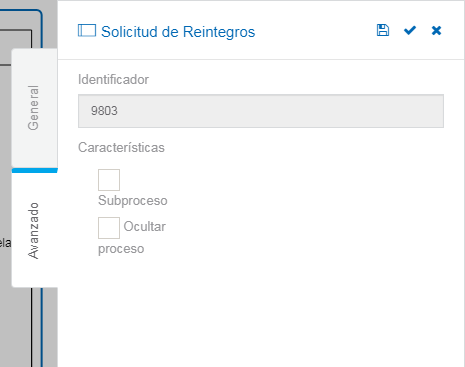This screenshot has height=367, width=465.
Task: Click the blue active-tab indicator bar
Action: [x=35, y=170]
